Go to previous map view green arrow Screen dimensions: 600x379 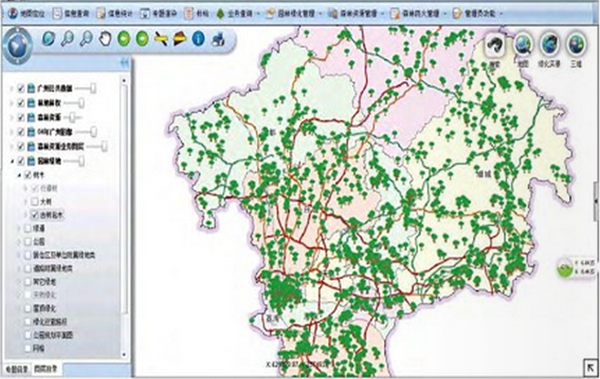(124, 39)
